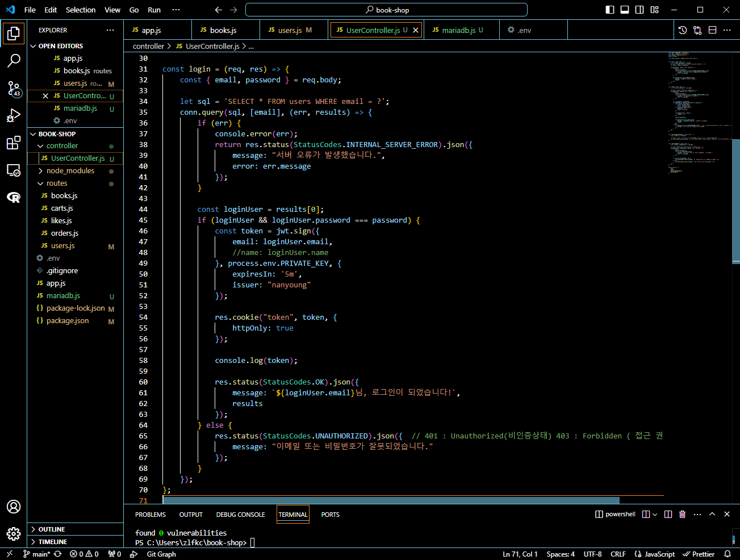Switch to the mariadb.js editor tab
The height and width of the screenshot is (560, 740).
coord(462,30)
